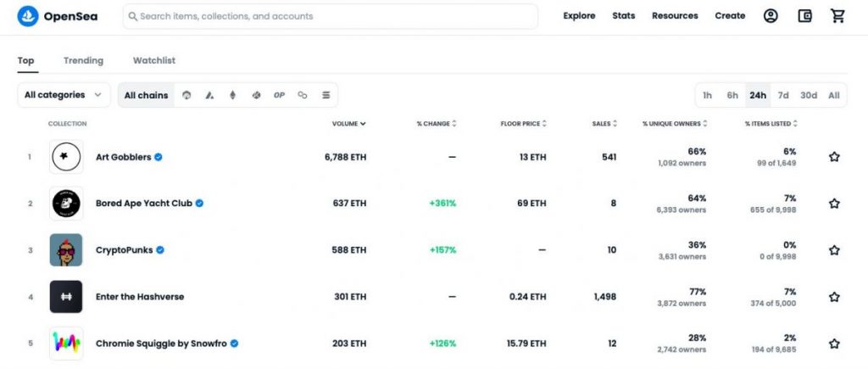Add Bored Ape Yacht Club to watchlist

click(x=834, y=204)
